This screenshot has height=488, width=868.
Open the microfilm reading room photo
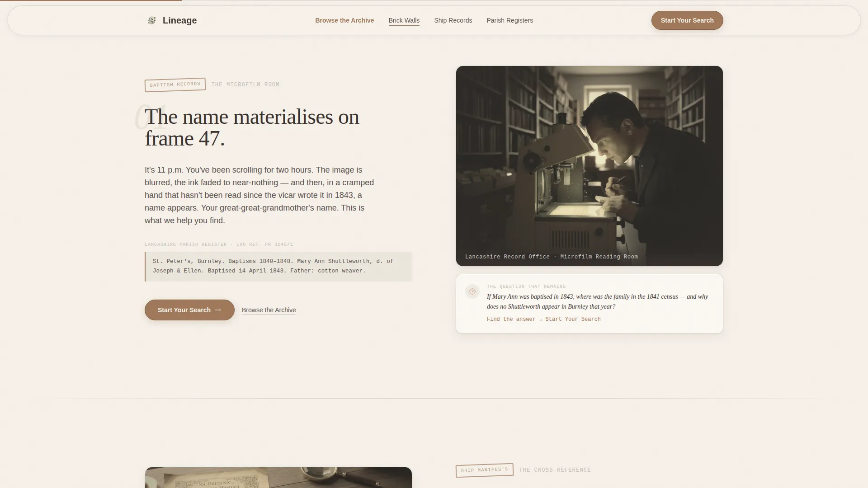590,166
